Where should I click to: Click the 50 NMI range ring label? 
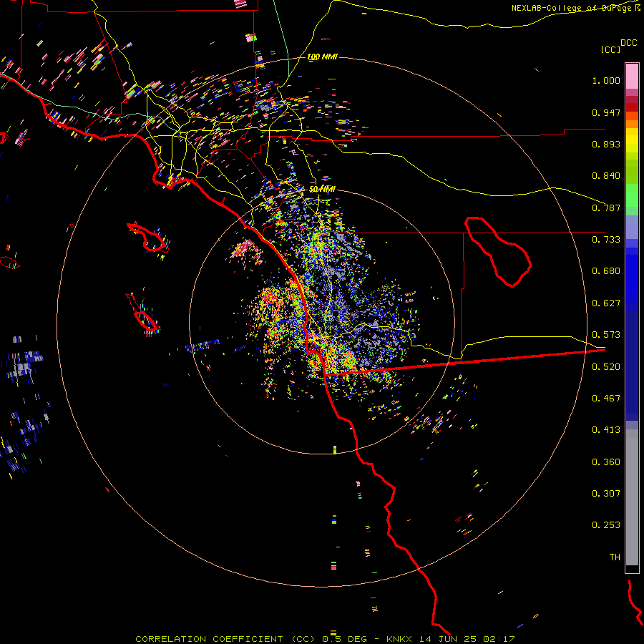(323, 189)
